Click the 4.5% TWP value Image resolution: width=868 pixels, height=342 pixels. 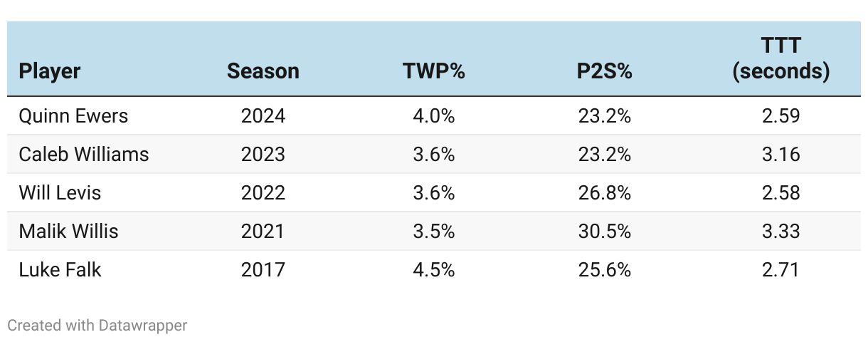434,269
